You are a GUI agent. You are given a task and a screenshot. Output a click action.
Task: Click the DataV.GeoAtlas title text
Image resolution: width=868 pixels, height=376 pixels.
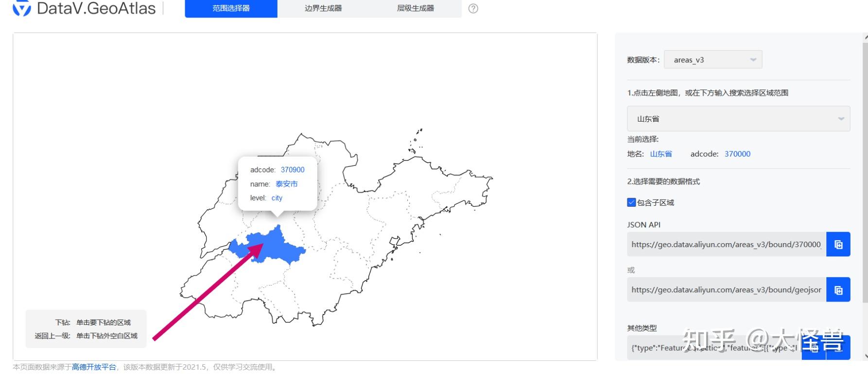pos(96,8)
